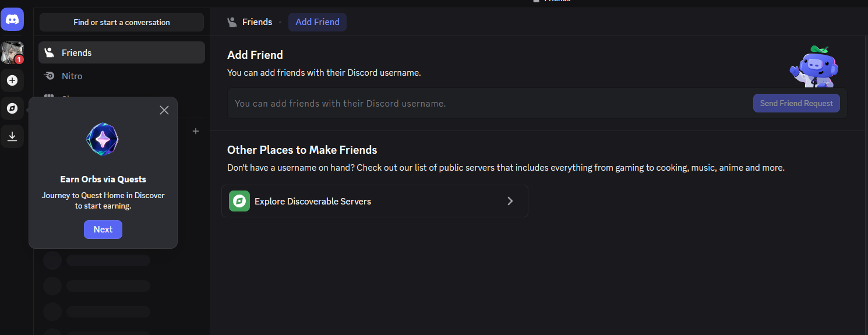Click the Earn Orbs via Quests title
The width and height of the screenshot is (868, 335).
[x=103, y=179]
